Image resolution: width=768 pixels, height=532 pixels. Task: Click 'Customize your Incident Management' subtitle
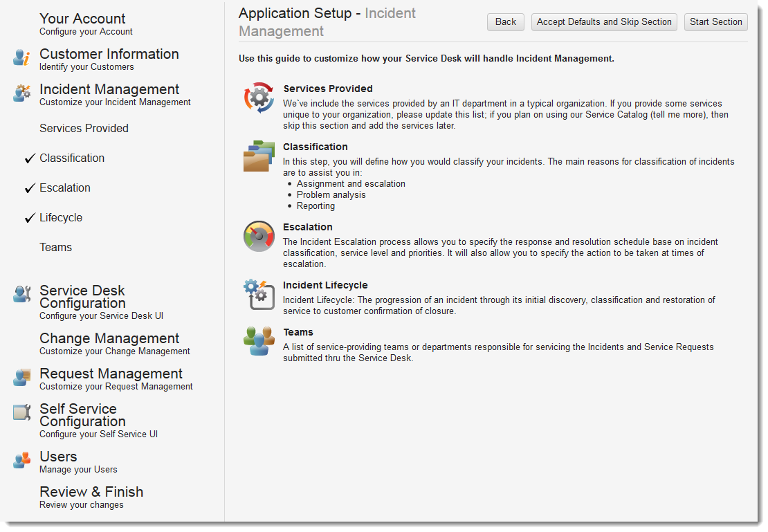point(115,102)
